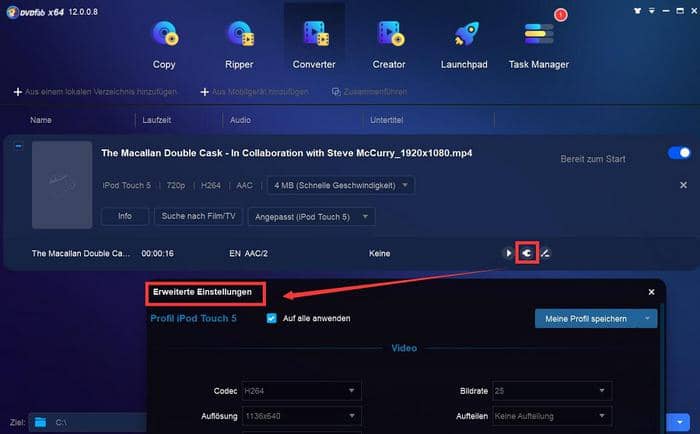Open the 4 MB Schnelle Geschwindigkeit dropdown
This screenshot has height=434, width=700.
(x=341, y=185)
